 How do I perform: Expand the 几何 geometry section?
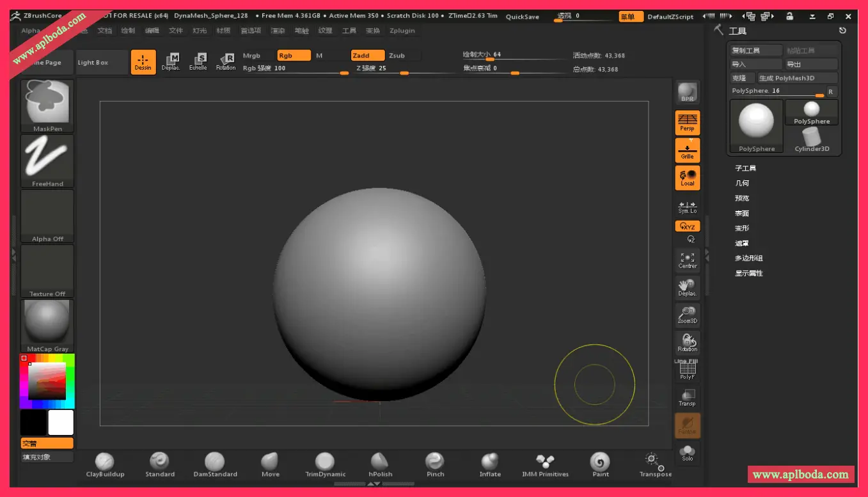[x=742, y=184]
